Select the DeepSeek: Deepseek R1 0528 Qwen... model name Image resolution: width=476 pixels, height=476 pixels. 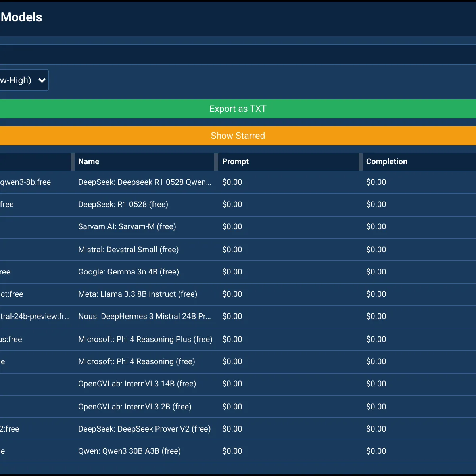(x=145, y=182)
